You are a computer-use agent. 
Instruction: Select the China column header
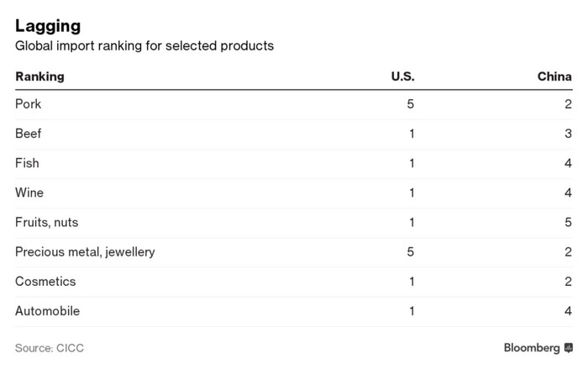(554, 77)
